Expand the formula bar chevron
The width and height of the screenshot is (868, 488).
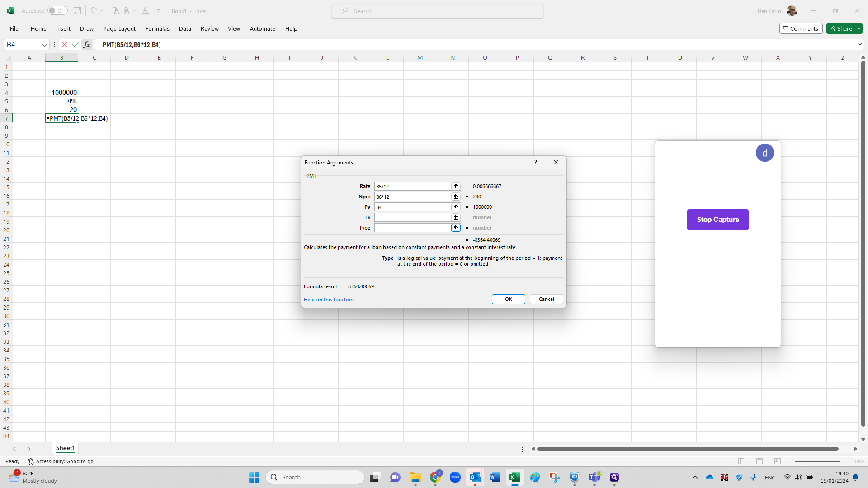[859, 44]
